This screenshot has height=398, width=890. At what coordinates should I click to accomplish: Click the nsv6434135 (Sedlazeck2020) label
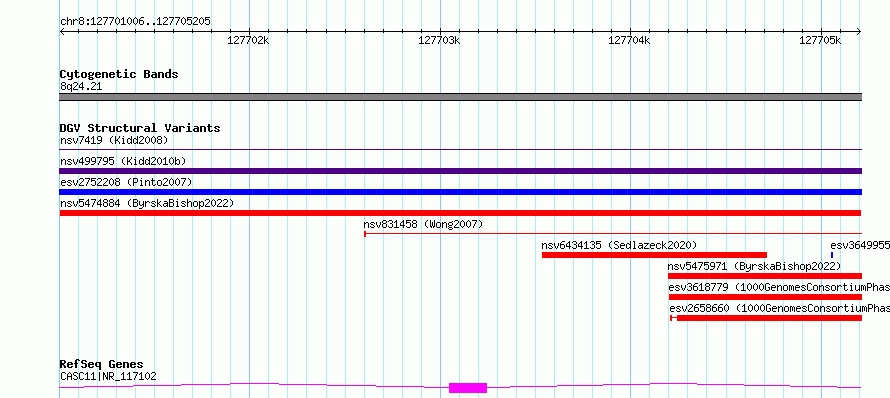coord(619,245)
